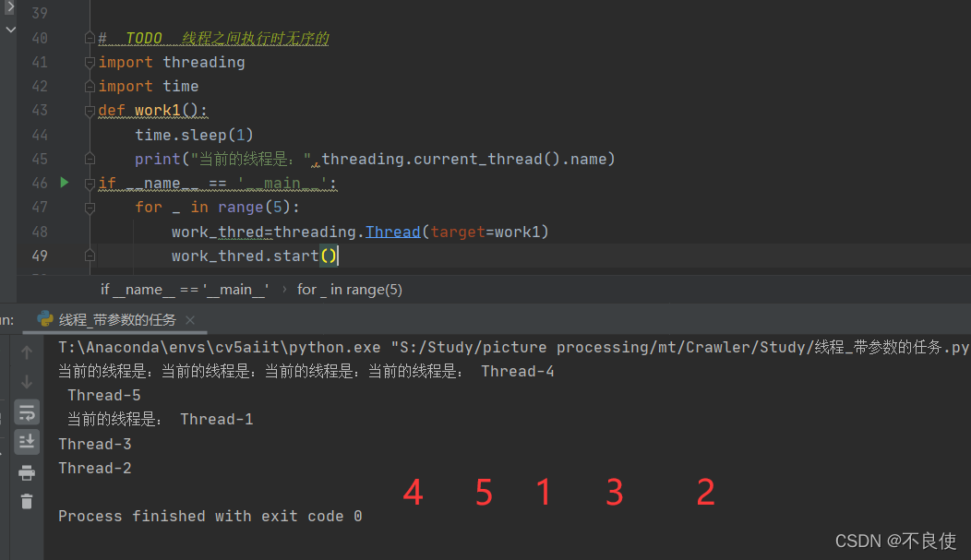
Task: Click 'import time' code text
Action: pos(149,86)
